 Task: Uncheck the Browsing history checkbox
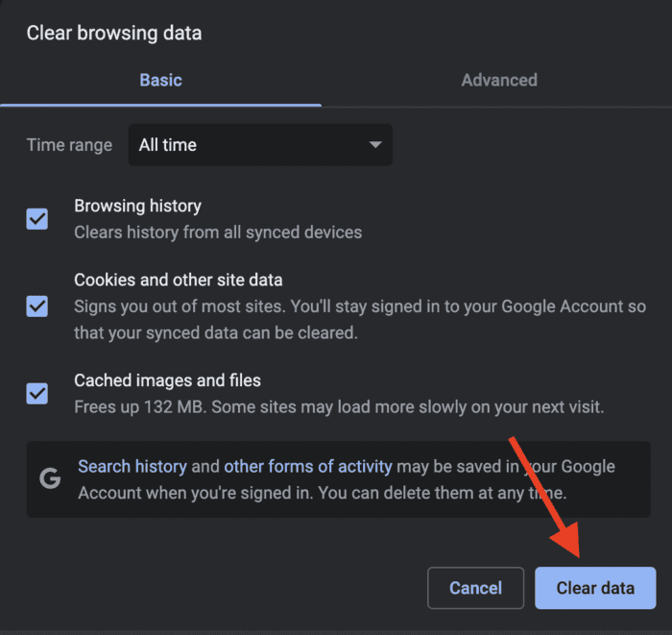coord(37,219)
